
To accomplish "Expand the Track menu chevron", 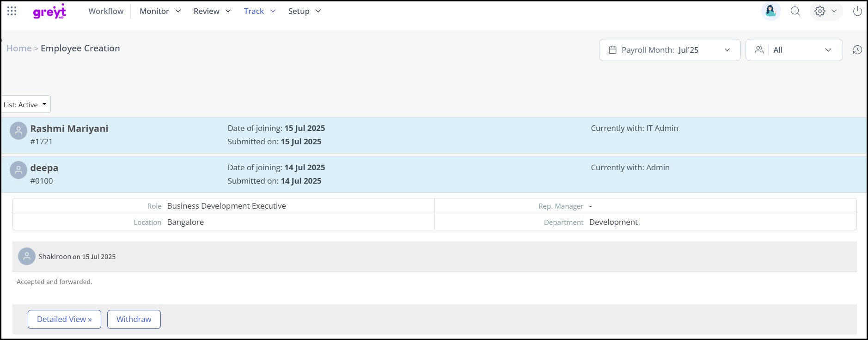I will pyautogui.click(x=273, y=11).
